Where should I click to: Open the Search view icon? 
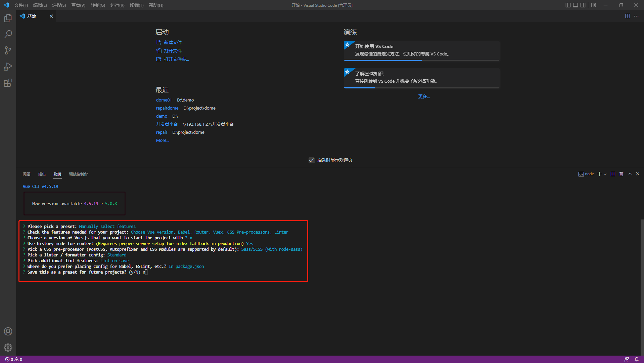pos(8,34)
